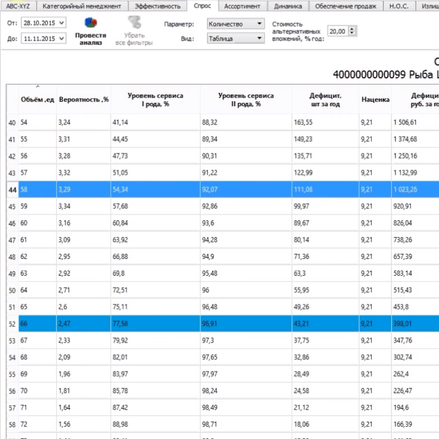This screenshot has width=439, height=439.
Task: Select deficit cell 111,08
Action: [x=325, y=189]
